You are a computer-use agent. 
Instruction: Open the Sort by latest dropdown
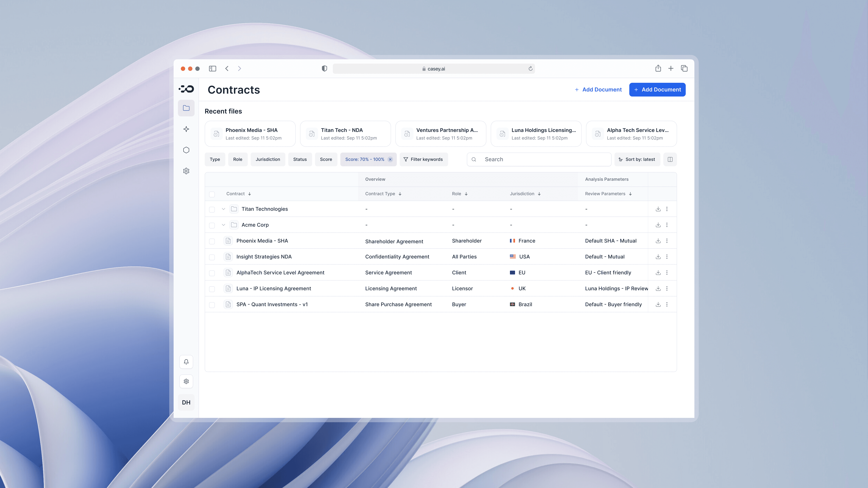[x=637, y=159]
